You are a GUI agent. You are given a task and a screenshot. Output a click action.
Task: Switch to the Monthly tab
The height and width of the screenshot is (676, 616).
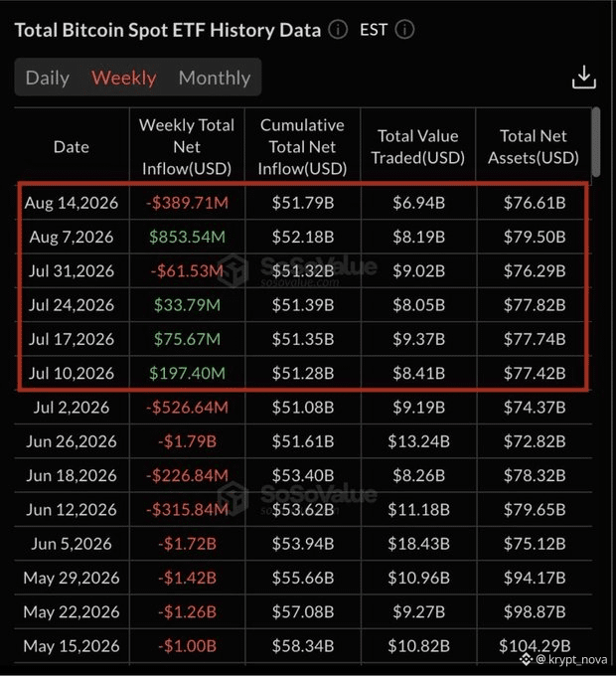(214, 78)
